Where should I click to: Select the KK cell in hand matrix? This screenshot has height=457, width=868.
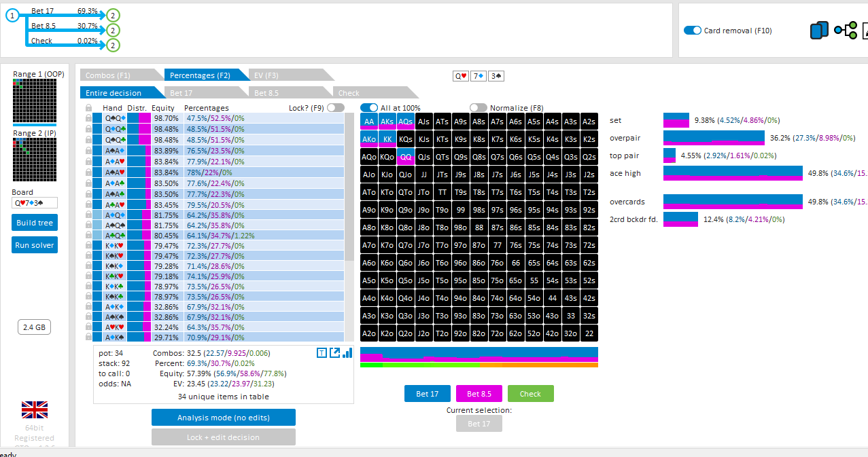[387, 139]
